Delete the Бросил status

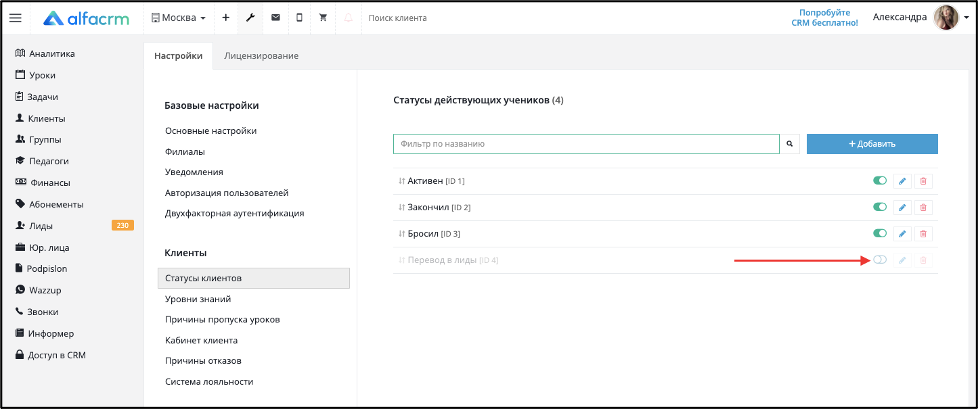click(x=923, y=233)
